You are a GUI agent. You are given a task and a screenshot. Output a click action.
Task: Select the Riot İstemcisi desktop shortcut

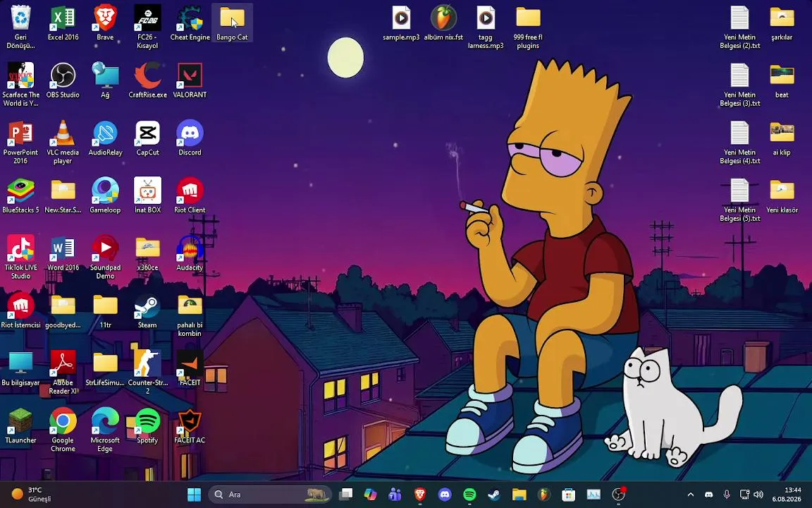tap(20, 310)
